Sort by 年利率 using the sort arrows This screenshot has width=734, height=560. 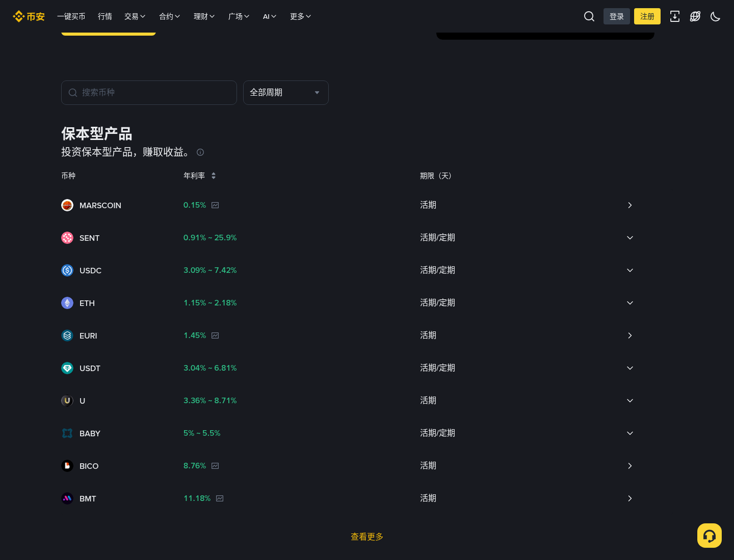point(213,176)
